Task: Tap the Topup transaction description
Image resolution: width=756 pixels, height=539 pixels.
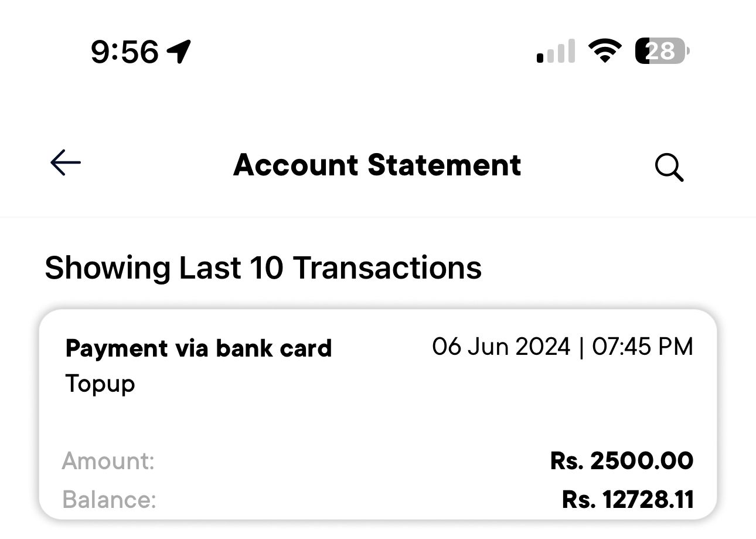Action: coord(100,384)
